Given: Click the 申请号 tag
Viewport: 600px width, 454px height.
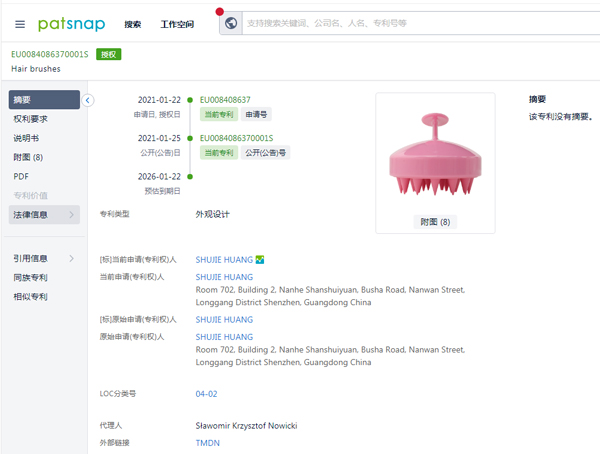Looking at the screenshot, I should point(256,114).
